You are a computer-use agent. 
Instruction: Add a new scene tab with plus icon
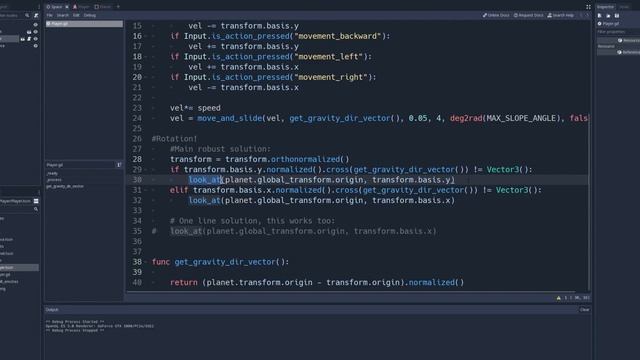coord(118,7)
